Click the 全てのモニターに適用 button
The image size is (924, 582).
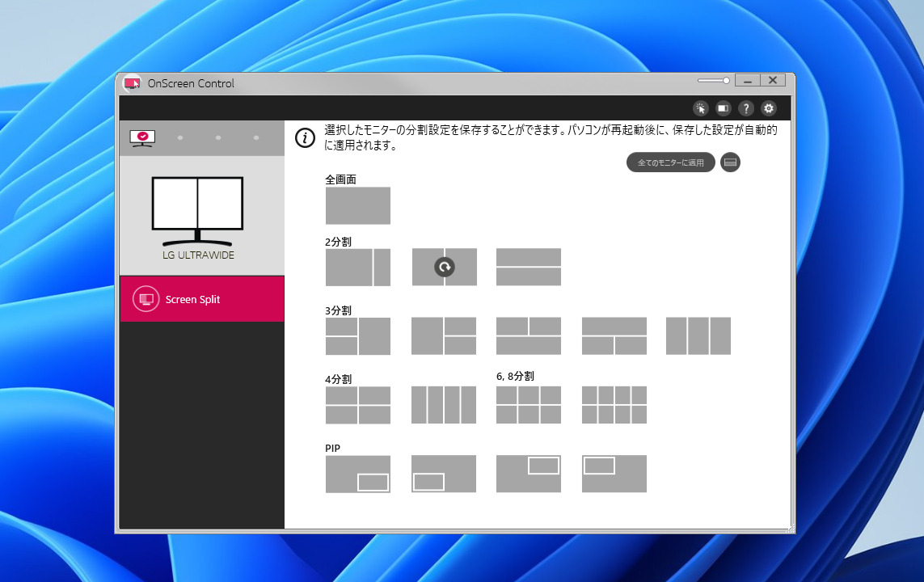tap(671, 162)
